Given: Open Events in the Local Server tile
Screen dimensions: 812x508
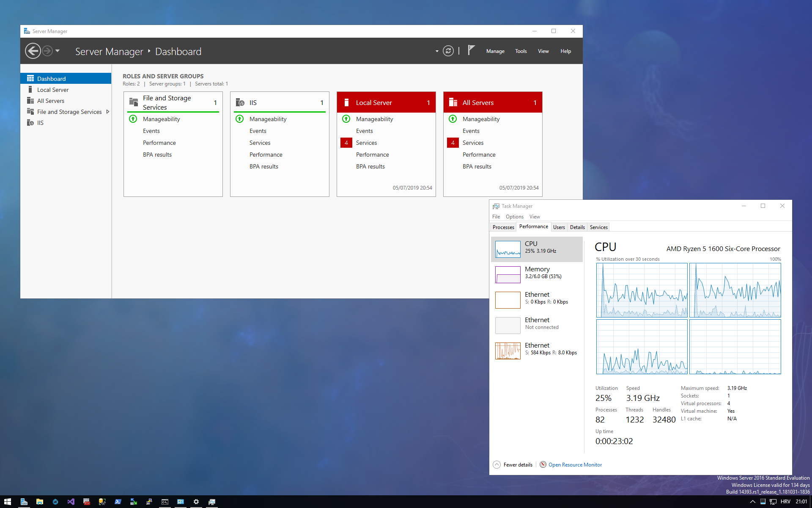Looking at the screenshot, I should coord(364,131).
